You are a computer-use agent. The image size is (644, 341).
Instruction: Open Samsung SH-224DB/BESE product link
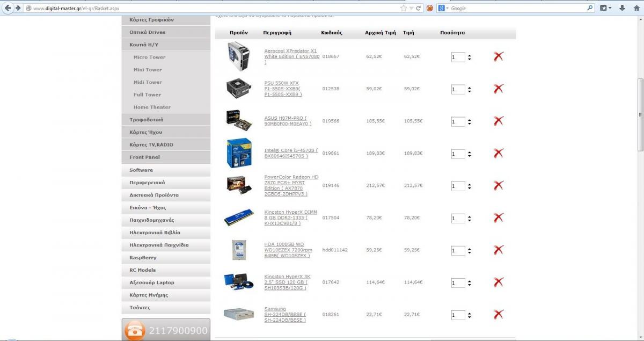click(x=285, y=314)
